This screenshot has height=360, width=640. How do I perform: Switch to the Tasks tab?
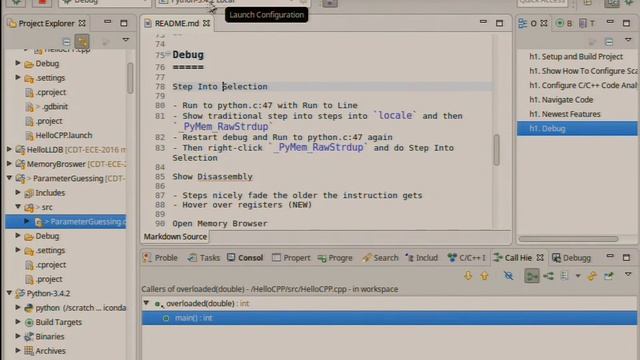click(204, 258)
